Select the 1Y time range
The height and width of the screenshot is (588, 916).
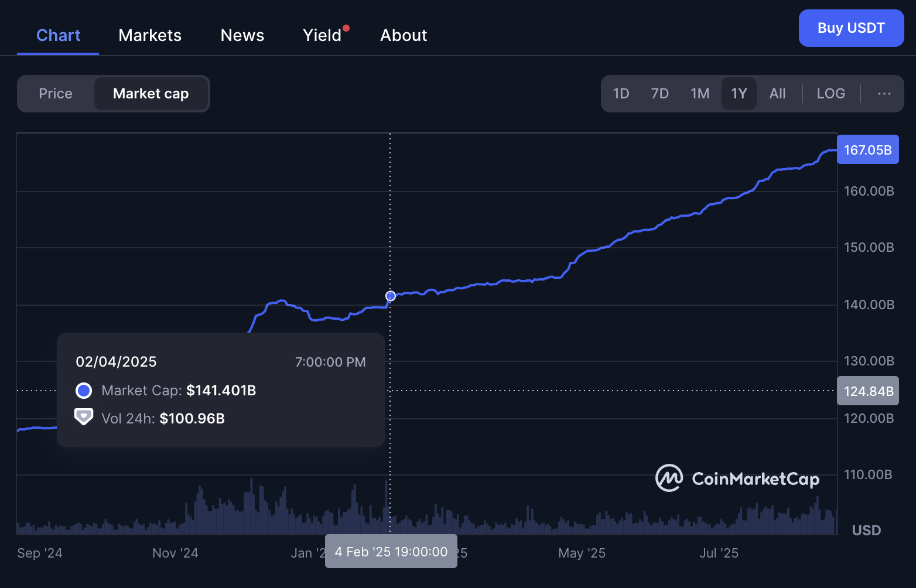[x=739, y=94]
